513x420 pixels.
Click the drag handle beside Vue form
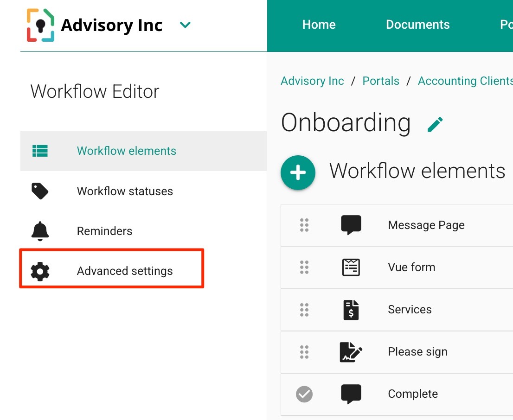click(304, 267)
